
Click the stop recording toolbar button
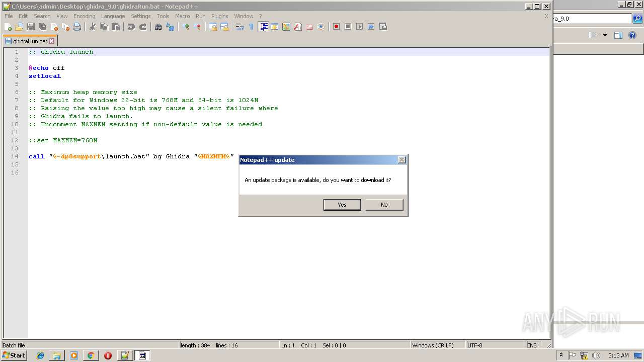click(x=348, y=27)
